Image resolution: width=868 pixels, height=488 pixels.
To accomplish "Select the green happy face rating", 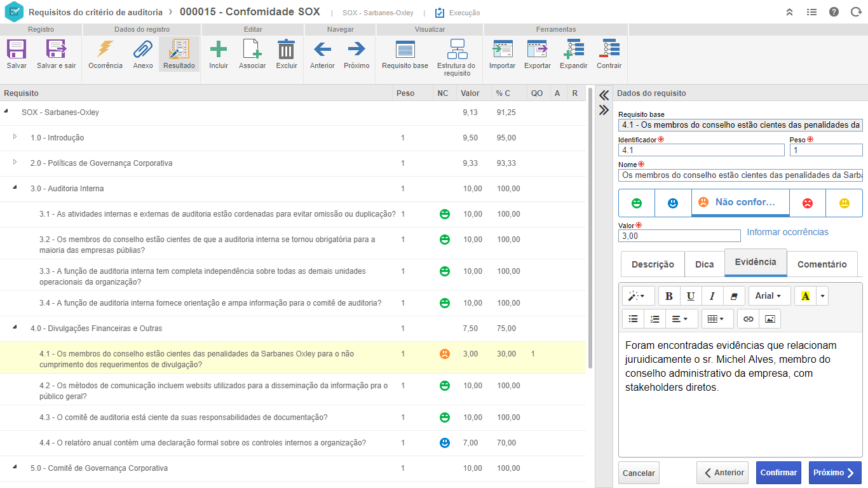I will 636,203.
